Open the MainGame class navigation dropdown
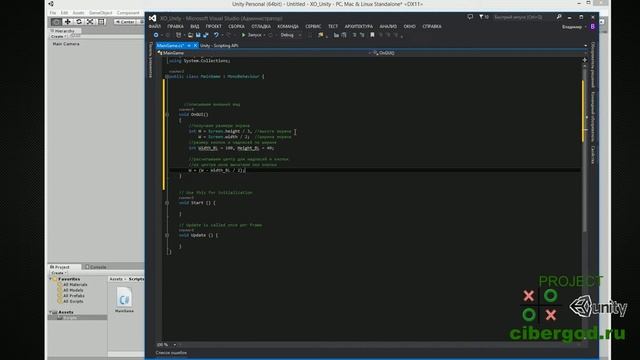Image resolution: width=640 pixels, height=360 pixels. [263, 53]
